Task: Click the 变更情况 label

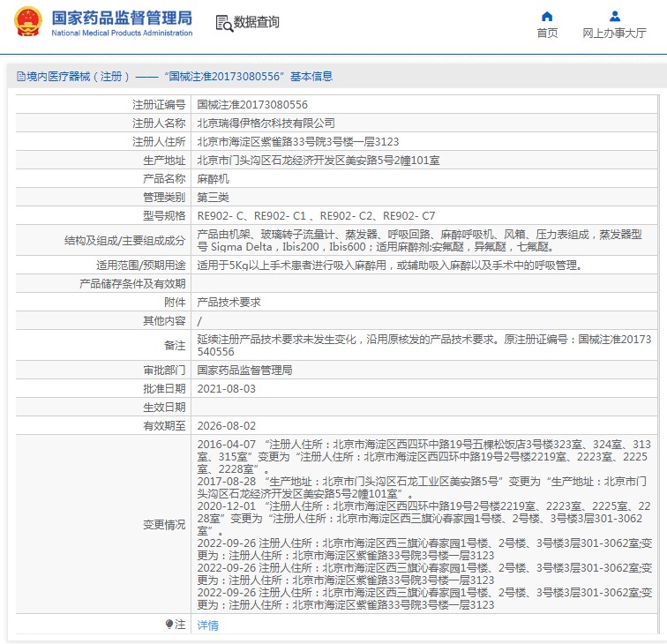Action: (164, 525)
